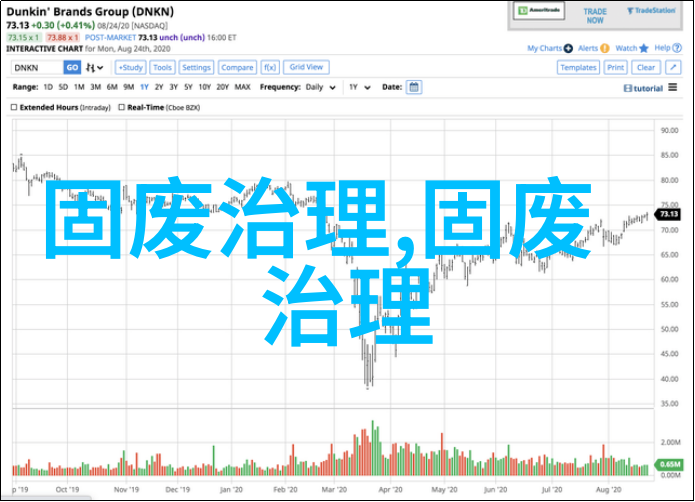Open the hamburger menu beside tutorial
Viewport: 695px width, 502px height.
pos(673,88)
